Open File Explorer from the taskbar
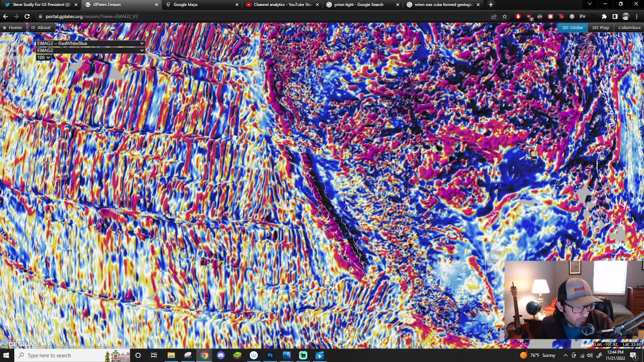 coord(171,355)
